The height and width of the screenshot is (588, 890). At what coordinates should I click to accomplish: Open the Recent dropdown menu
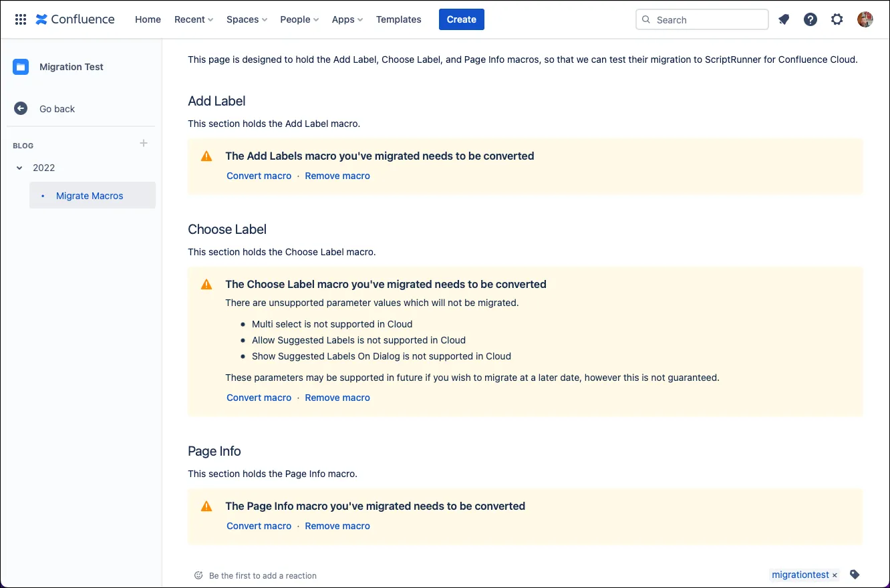pos(194,19)
